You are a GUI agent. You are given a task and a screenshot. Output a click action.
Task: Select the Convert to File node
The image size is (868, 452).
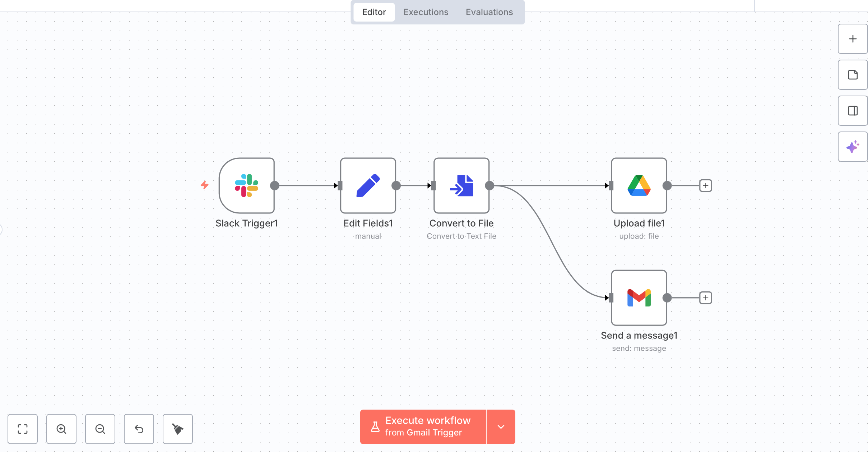(x=461, y=185)
